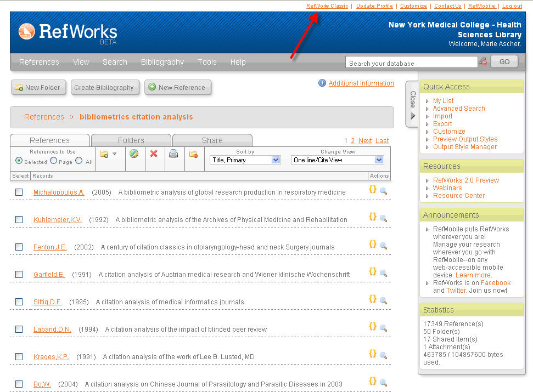Image resolution: width=533 pixels, height=392 pixels.
Task: Open the Search menu
Action: (115, 62)
